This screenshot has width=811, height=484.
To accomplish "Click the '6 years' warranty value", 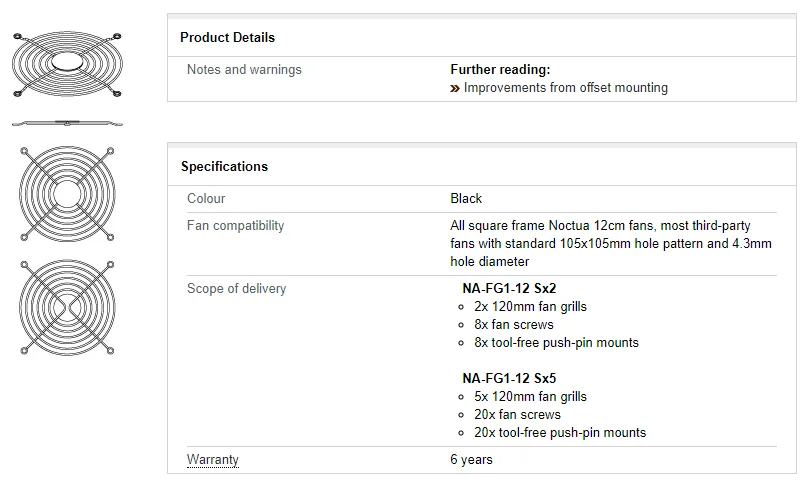I will [471, 460].
